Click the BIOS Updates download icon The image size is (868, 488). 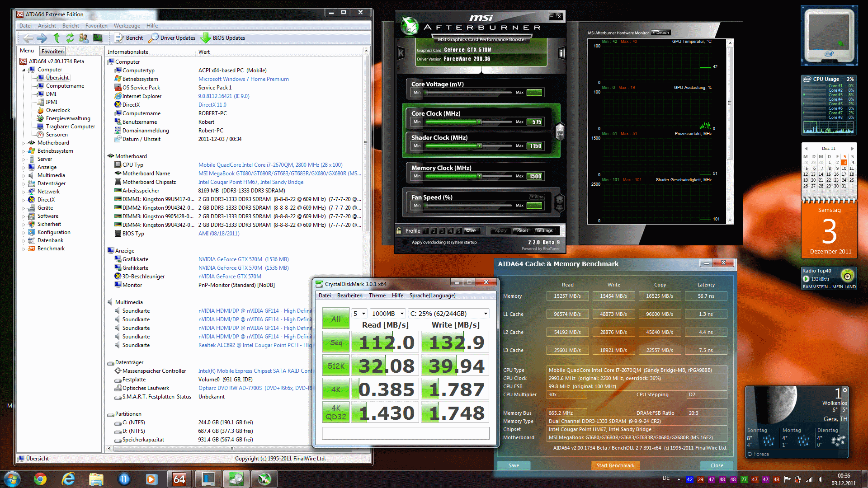click(206, 38)
